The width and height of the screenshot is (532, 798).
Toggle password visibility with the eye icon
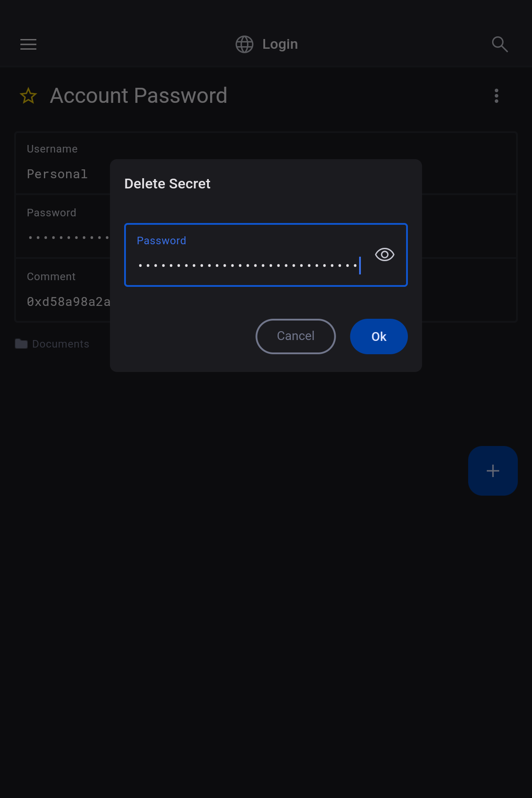[384, 254]
